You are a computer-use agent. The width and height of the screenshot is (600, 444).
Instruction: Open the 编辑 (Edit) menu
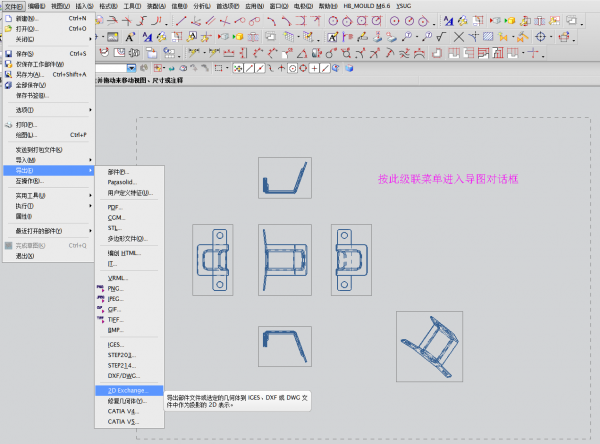point(36,6)
